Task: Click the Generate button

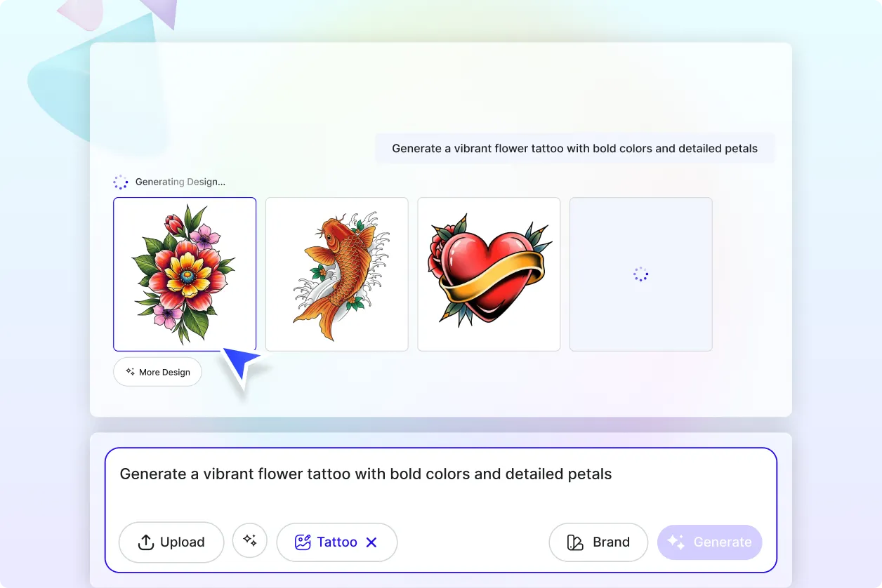Action: tap(709, 542)
